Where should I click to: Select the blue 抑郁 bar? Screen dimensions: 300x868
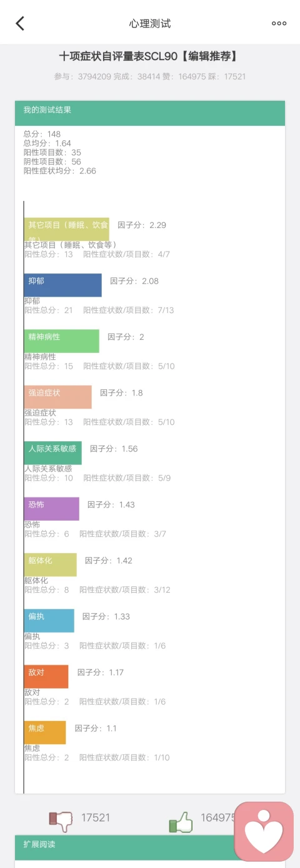[62, 285]
